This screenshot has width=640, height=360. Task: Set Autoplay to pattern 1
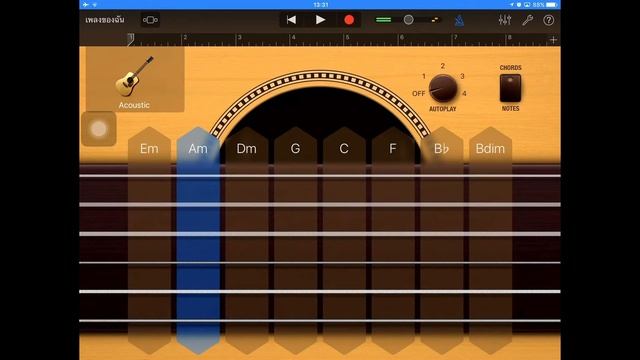(x=424, y=76)
